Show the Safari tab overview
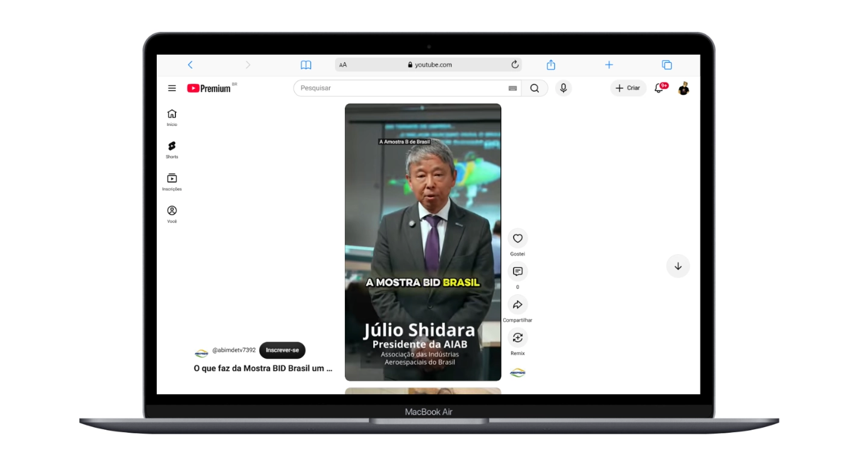 point(667,65)
